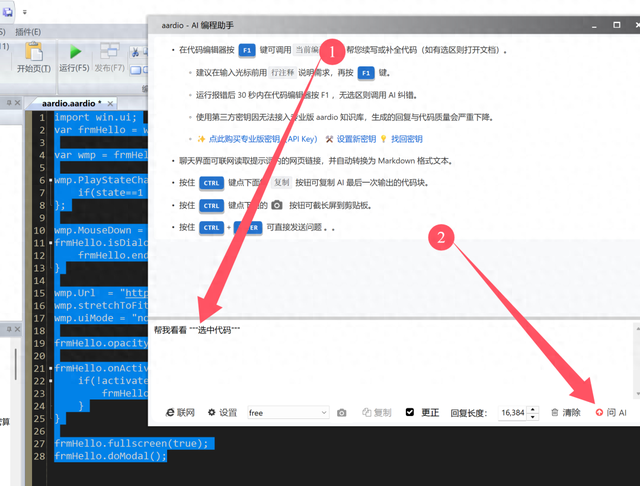Click the chat input scrollbar down arrow
This screenshot has width=640, height=486.
[637, 393]
